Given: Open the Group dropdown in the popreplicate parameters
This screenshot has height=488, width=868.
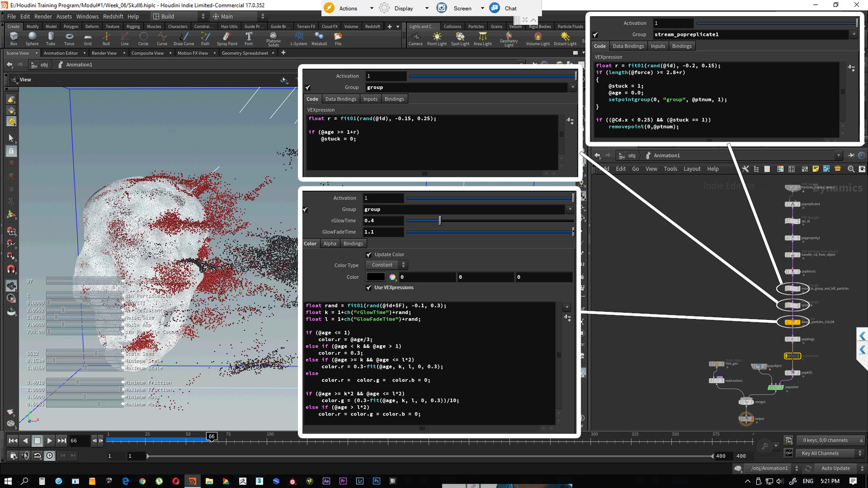Looking at the screenshot, I should click(853, 34).
